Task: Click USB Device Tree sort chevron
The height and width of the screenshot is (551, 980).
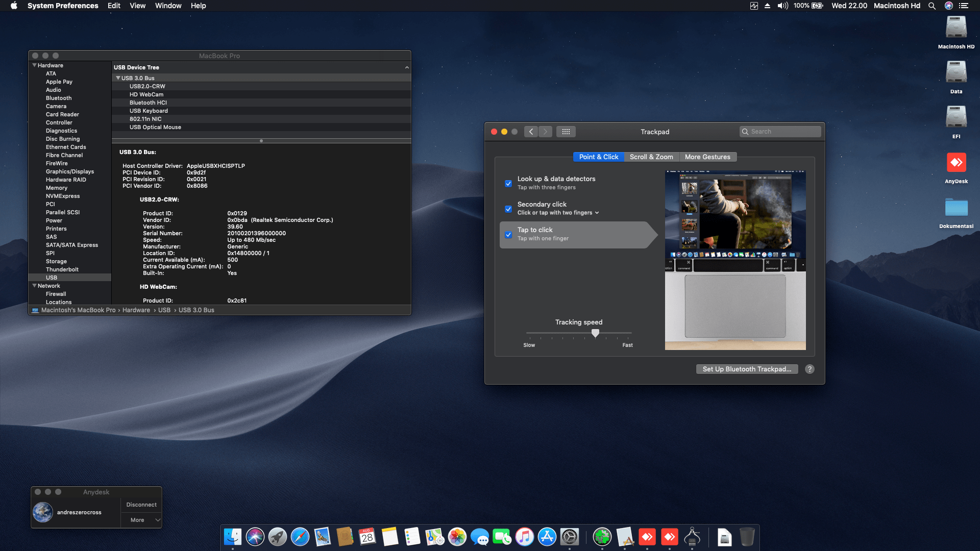Action: tap(407, 67)
